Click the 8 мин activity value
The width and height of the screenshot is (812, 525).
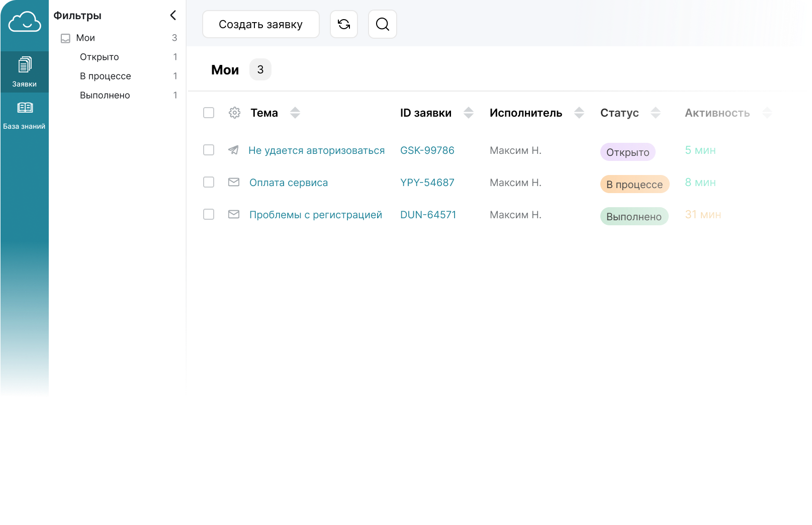coord(700,183)
